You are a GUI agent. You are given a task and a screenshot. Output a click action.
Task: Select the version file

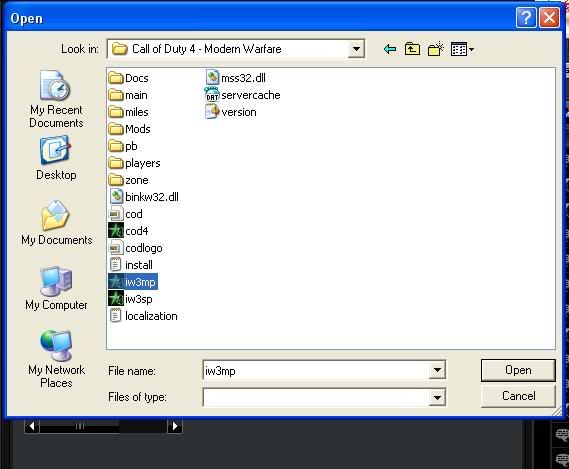tap(231, 112)
